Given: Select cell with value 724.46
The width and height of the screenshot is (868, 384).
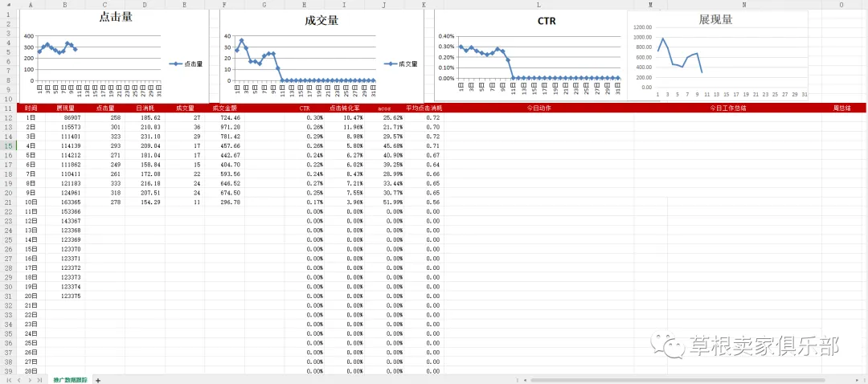Looking at the screenshot, I should (225, 118).
